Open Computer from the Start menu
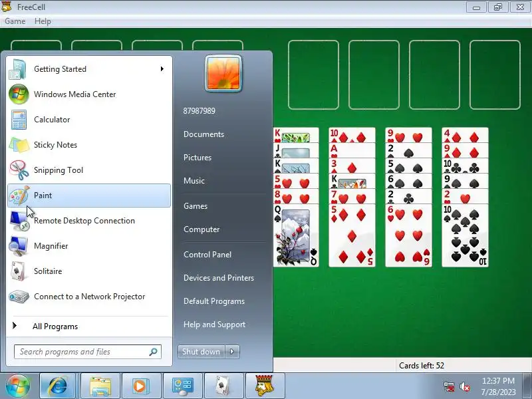Viewport: 532px width, 399px height. (x=201, y=229)
